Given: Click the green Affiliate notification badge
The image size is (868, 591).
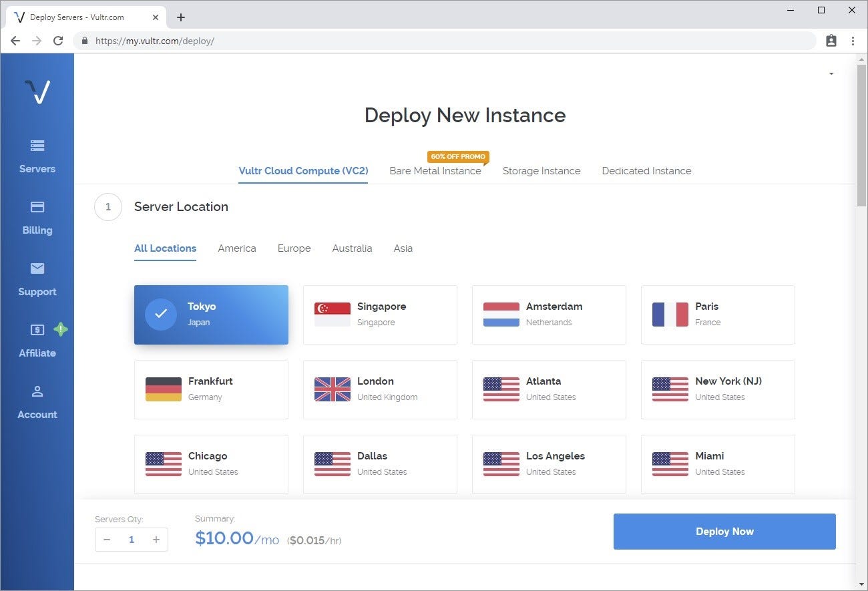Looking at the screenshot, I should pyautogui.click(x=61, y=329).
